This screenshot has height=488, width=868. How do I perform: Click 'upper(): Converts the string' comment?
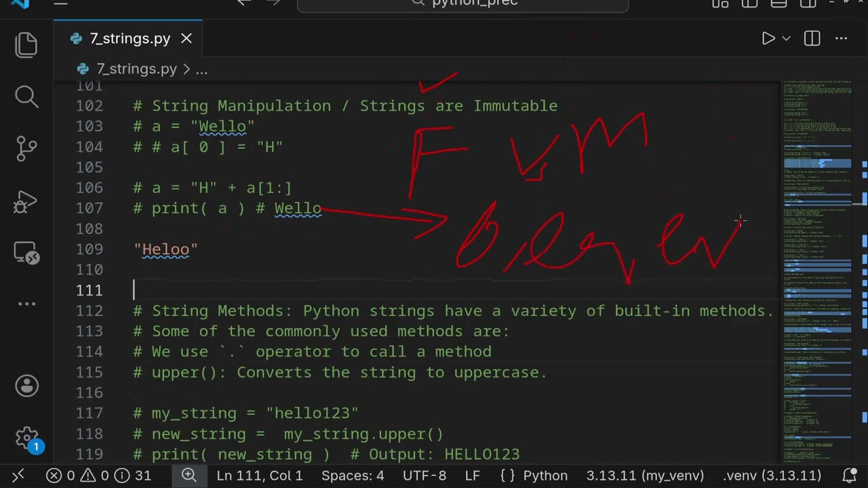click(340, 372)
